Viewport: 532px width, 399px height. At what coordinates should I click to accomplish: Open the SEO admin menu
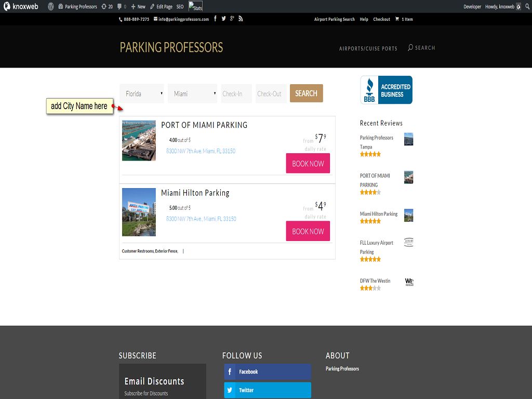(x=180, y=6)
